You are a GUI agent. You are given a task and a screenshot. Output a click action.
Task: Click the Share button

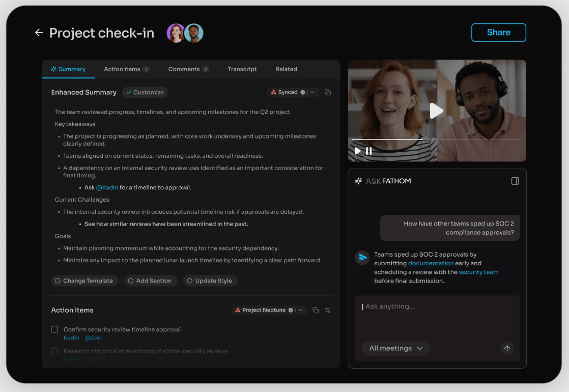[x=499, y=32]
